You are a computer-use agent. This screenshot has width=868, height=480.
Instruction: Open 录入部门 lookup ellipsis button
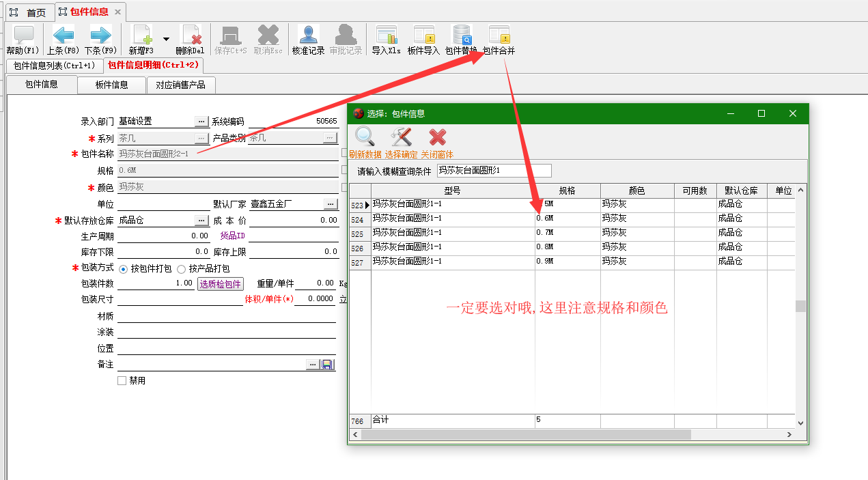(201, 121)
